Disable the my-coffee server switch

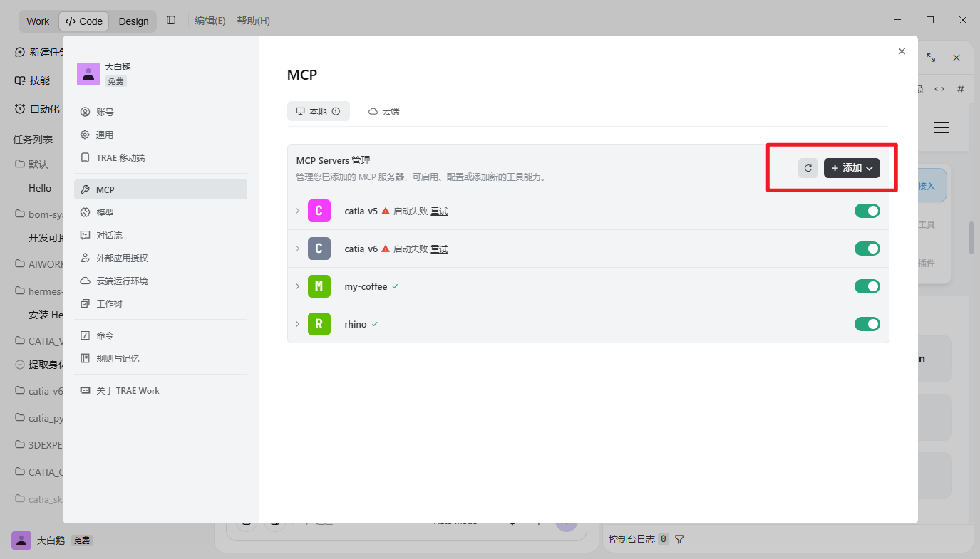click(x=867, y=286)
